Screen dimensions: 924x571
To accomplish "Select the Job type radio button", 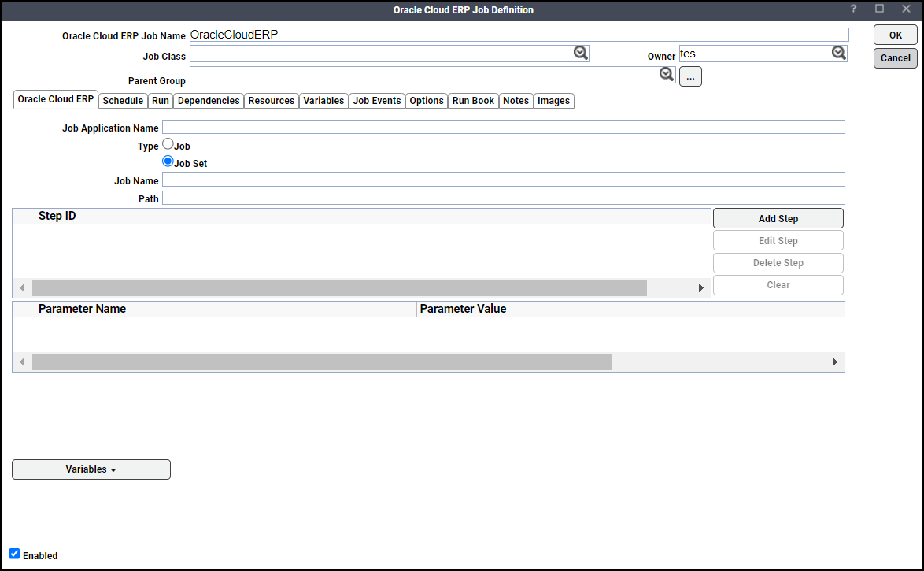I will 168,144.
